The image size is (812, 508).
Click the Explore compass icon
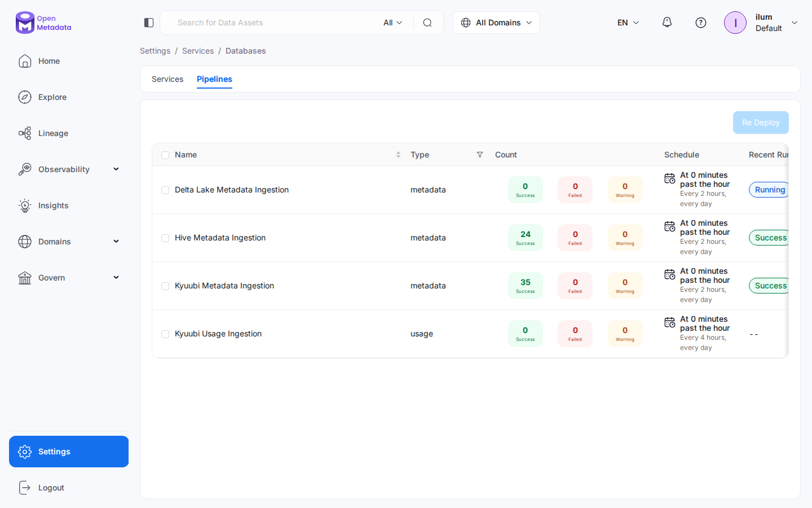pyautogui.click(x=25, y=97)
